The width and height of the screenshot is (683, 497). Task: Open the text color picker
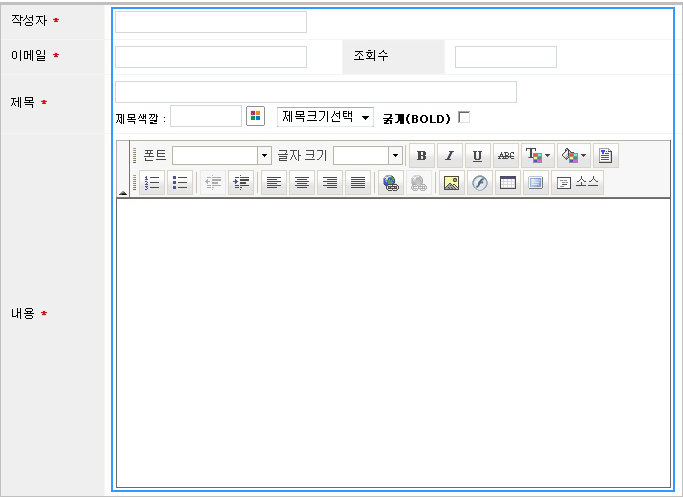click(x=538, y=156)
